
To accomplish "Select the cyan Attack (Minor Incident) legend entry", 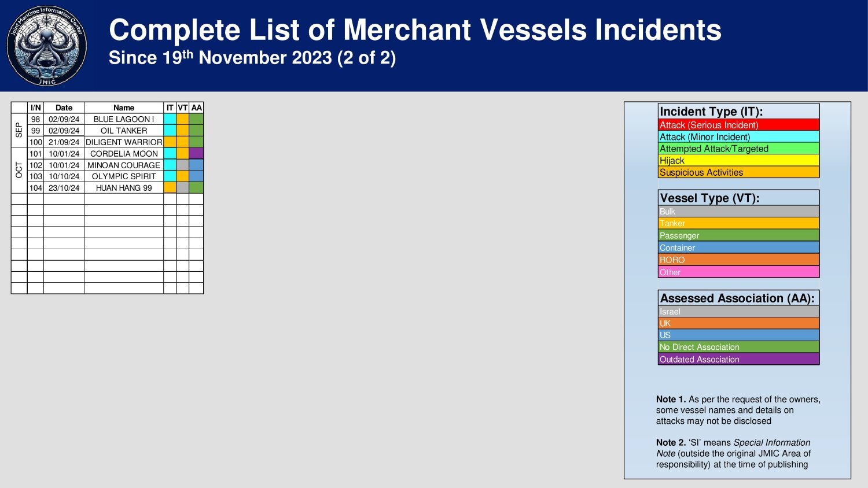I will click(x=738, y=137).
